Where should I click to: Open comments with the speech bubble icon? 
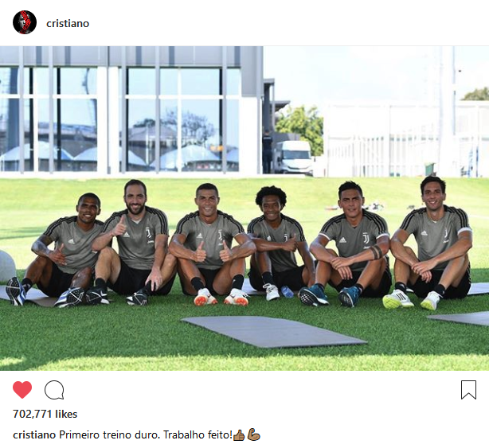coord(54,390)
